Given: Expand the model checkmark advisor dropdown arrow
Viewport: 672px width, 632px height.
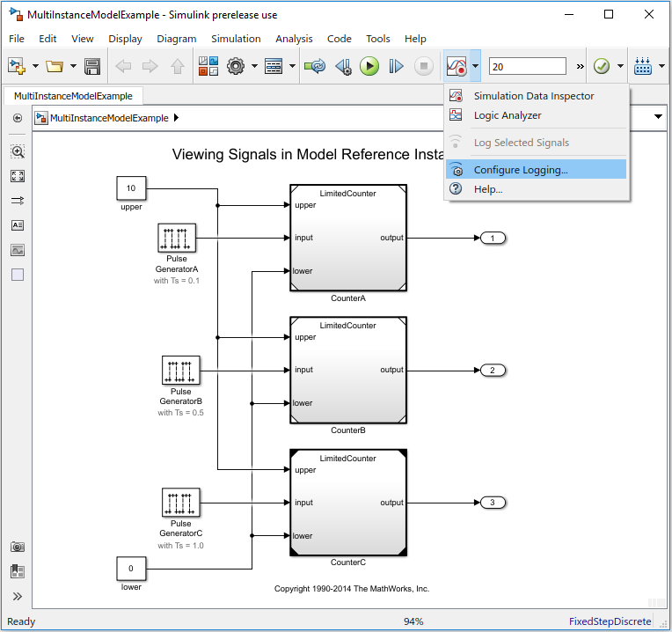Looking at the screenshot, I should click(620, 66).
